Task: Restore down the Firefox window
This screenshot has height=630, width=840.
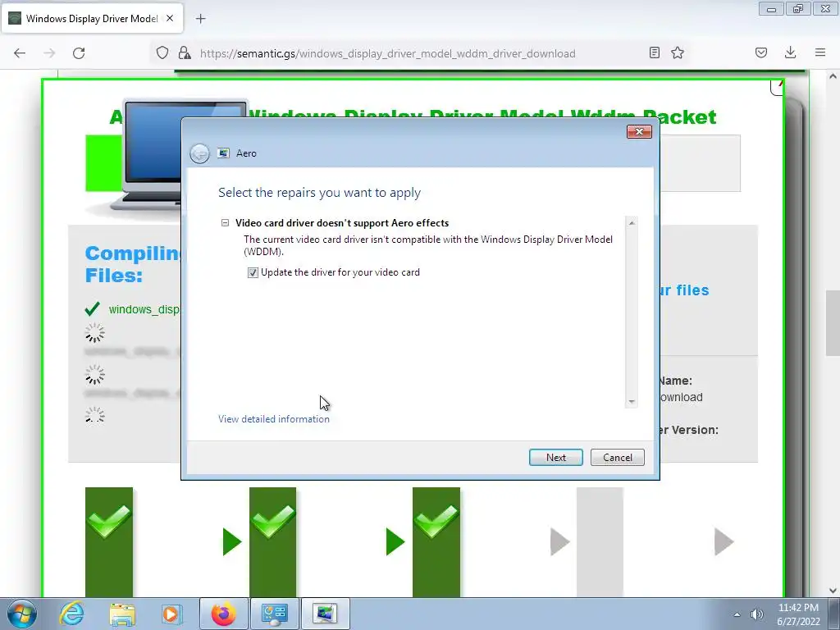Action: pyautogui.click(x=798, y=9)
